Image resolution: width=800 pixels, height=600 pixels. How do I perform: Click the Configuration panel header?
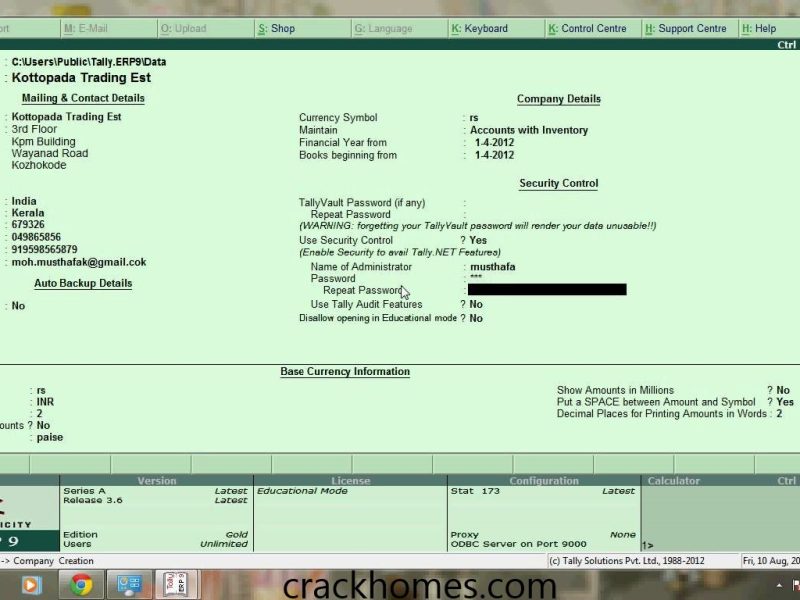click(x=544, y=481)
